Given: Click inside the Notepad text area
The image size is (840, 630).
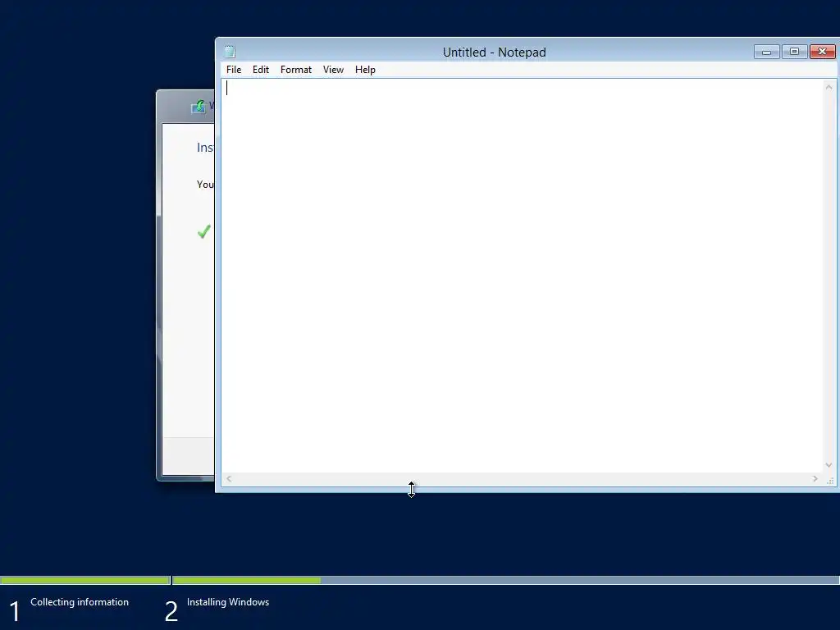Looking at the screenshot, I should [x=522, y=276].
